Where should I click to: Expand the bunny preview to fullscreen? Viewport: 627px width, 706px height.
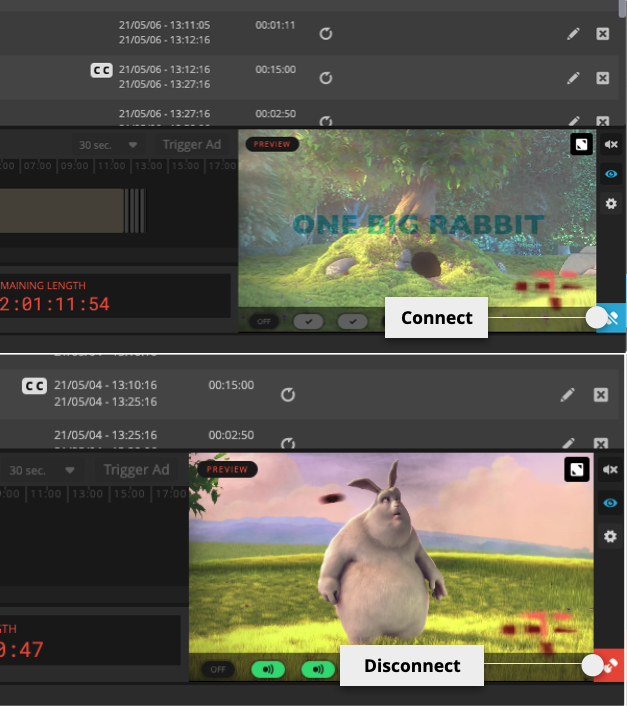click(x=577, y=469)
